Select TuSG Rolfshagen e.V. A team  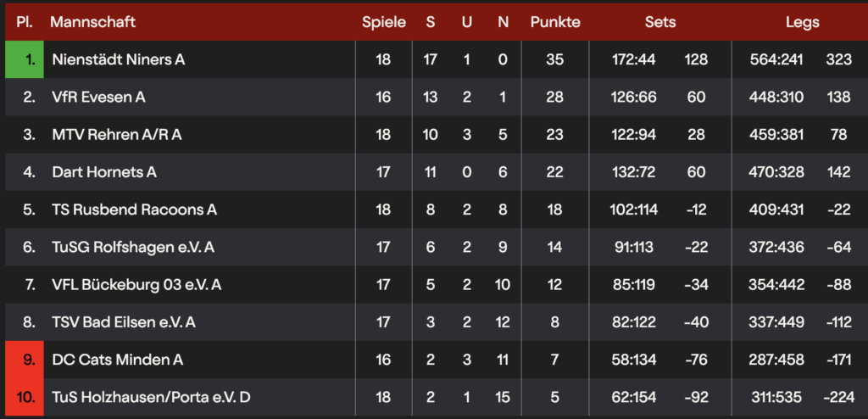point(133,247)
